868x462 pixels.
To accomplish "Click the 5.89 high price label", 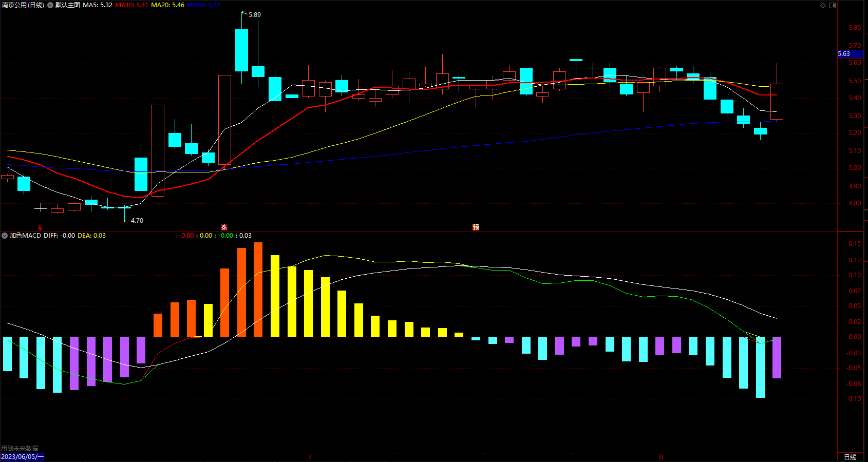I will pos(255,15).
